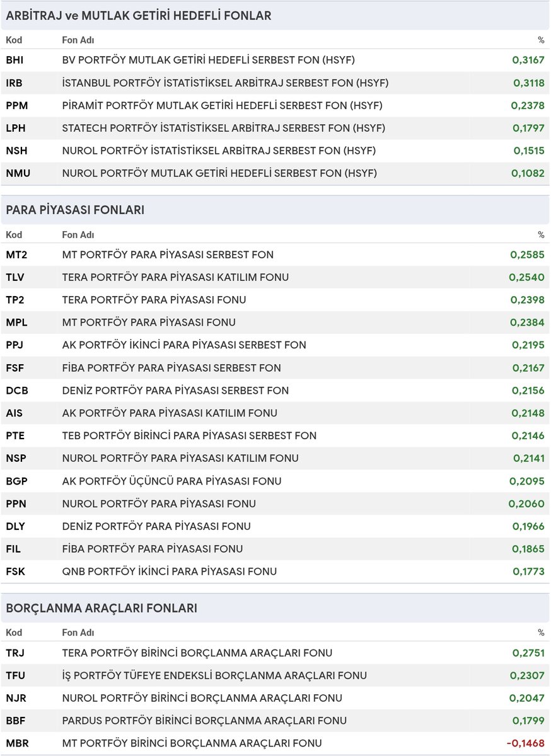Click the FIL fund code

tap(13, 549)
